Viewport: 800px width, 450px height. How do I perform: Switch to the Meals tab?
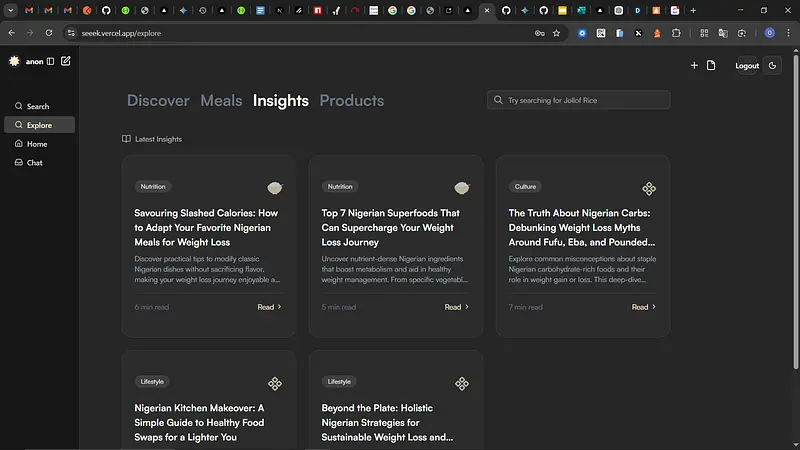(221, 100)
